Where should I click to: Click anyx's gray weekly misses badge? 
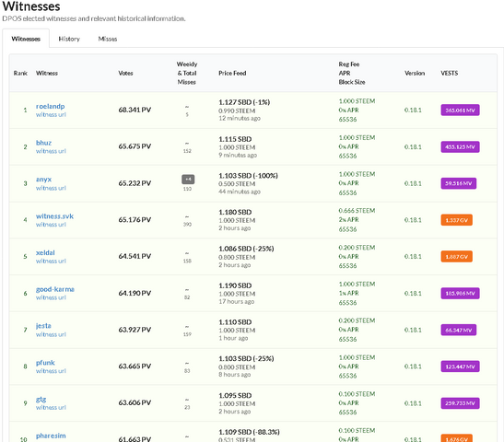(188, 179)
